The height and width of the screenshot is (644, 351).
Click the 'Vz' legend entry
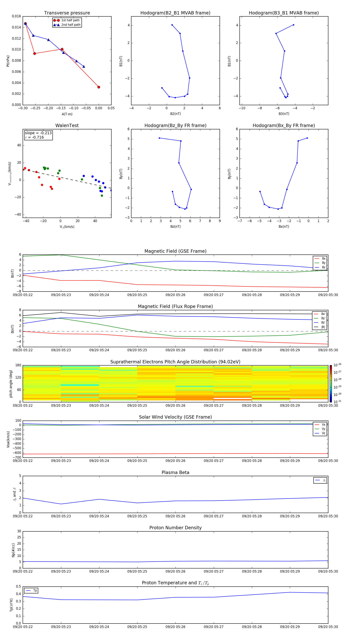point(320,433)
